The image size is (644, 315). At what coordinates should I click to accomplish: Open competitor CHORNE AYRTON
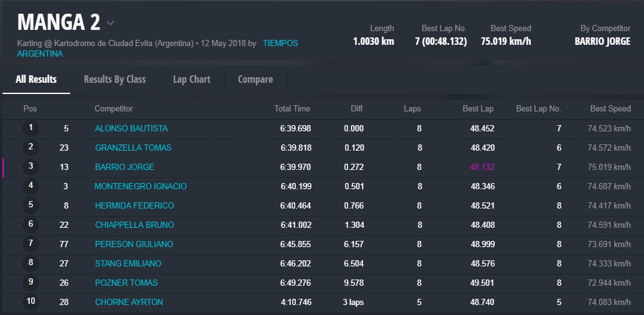tap(129, 302)
